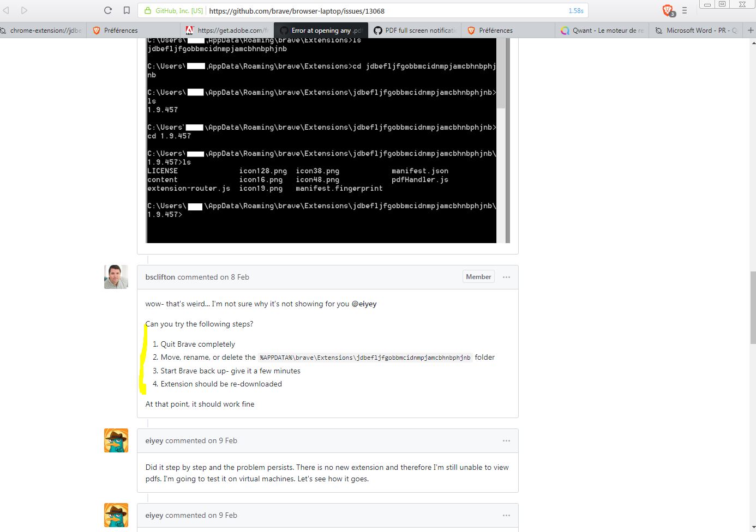
Task: Open a new tab with plus button
Action: [750, 31]
